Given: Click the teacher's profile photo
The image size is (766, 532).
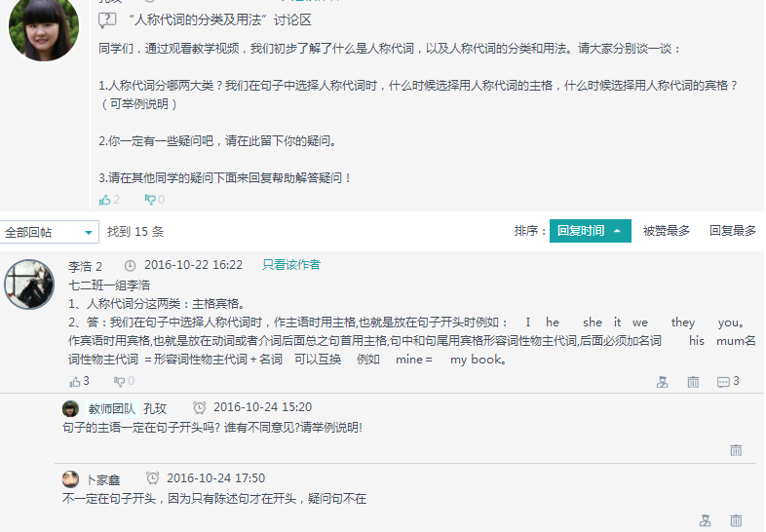Looking at the screenshot, I should pos(44,27).
